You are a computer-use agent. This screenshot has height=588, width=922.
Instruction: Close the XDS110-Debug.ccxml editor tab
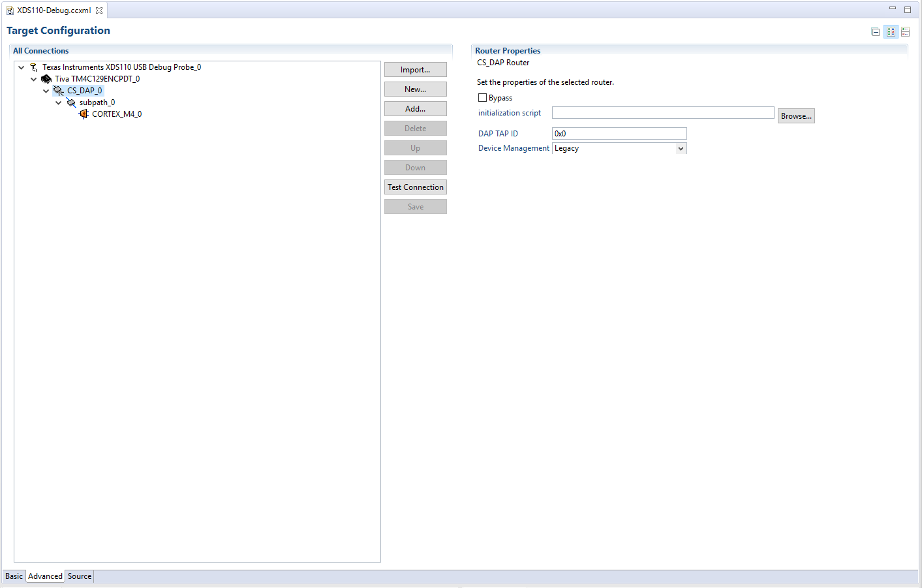coord(99,10)
